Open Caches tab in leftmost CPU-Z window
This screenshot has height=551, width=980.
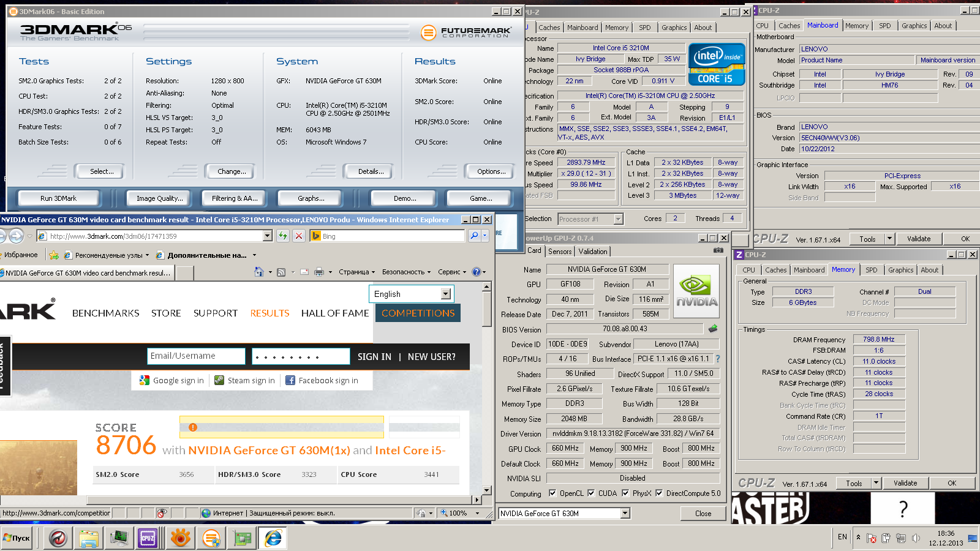pos(549,27)
